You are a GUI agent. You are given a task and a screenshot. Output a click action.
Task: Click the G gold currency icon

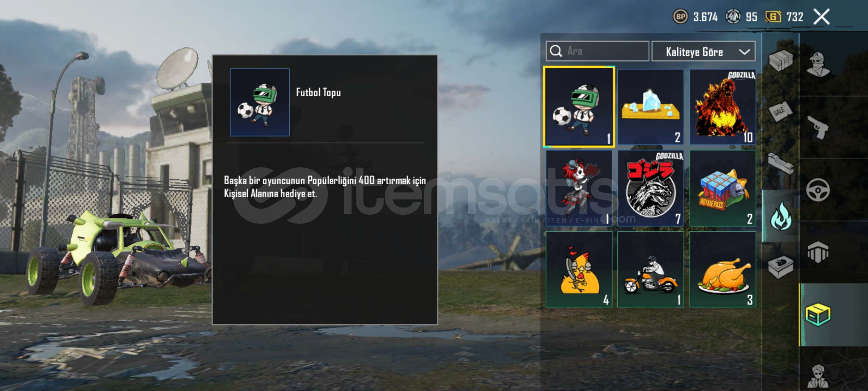pos(773,17)
